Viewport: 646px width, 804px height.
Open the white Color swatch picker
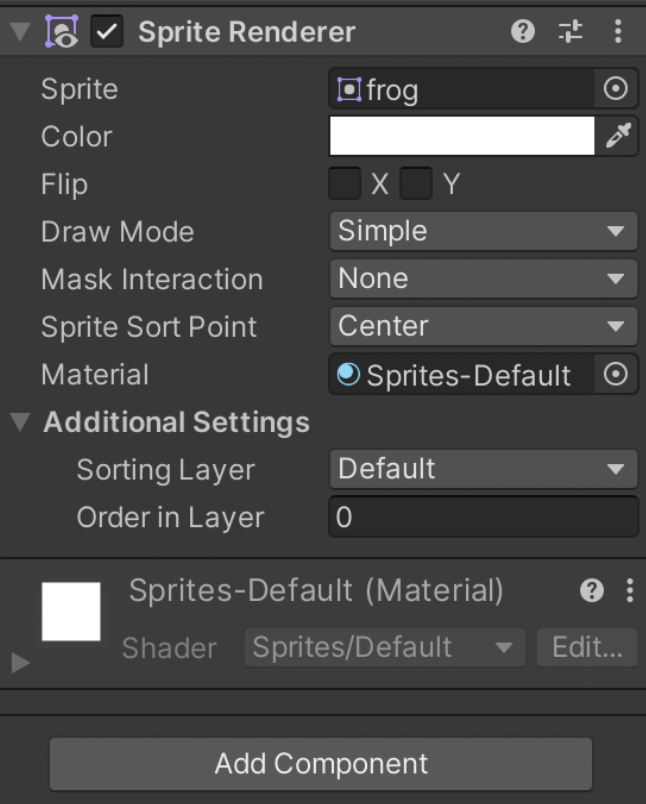click(x=462, y=137)
